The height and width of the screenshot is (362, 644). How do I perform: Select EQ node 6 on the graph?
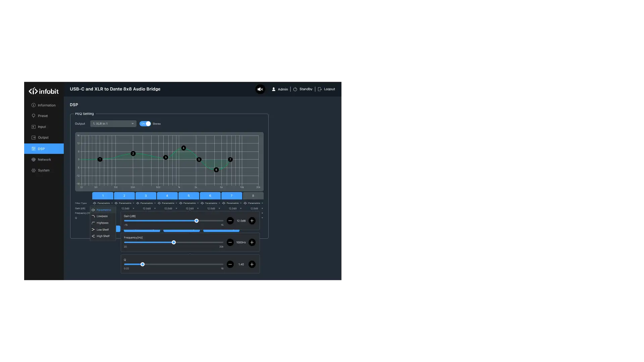(x=216, y=170)
